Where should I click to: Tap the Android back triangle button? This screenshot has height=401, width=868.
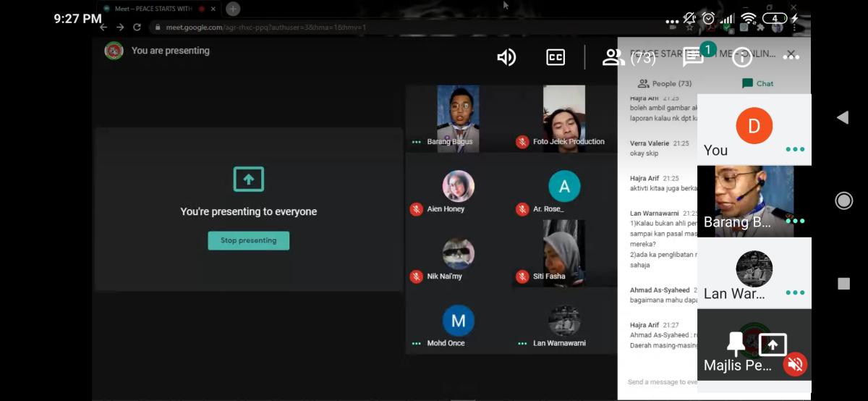point(843,118)
